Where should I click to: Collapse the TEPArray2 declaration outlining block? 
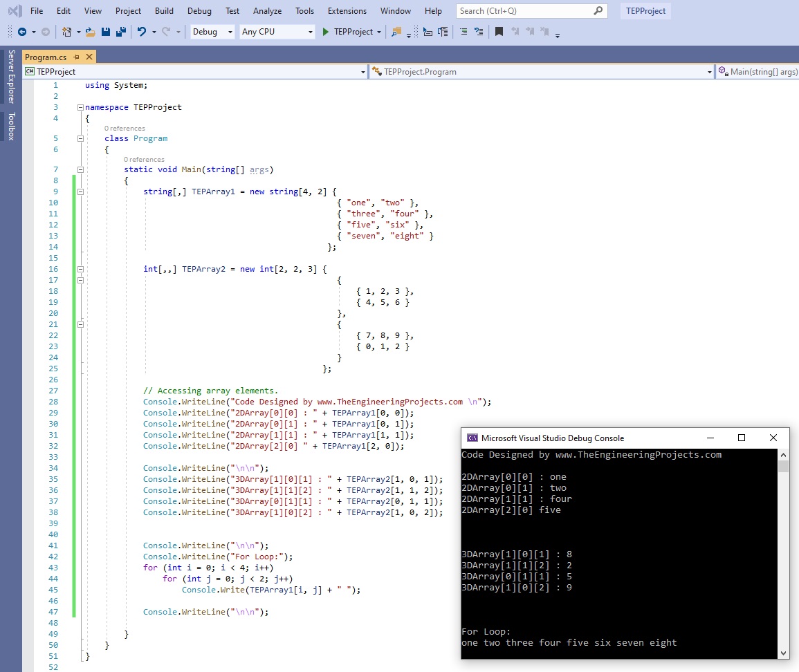[80, 270]
